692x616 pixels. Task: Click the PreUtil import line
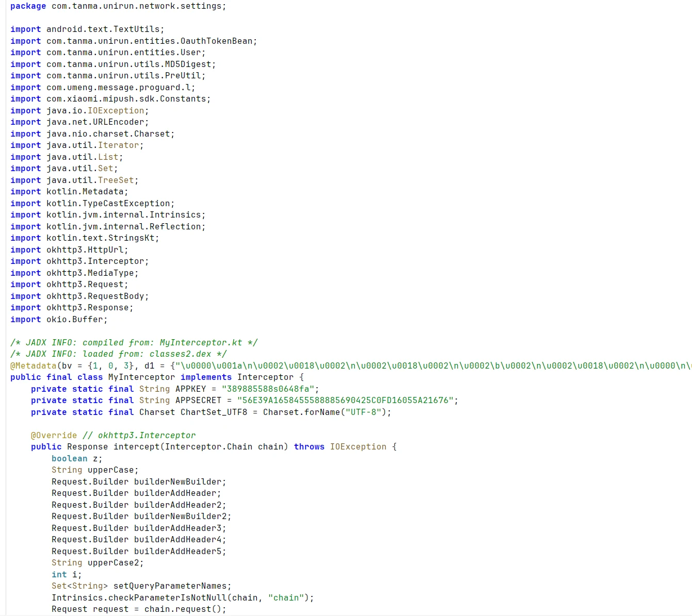pos(108,76)
